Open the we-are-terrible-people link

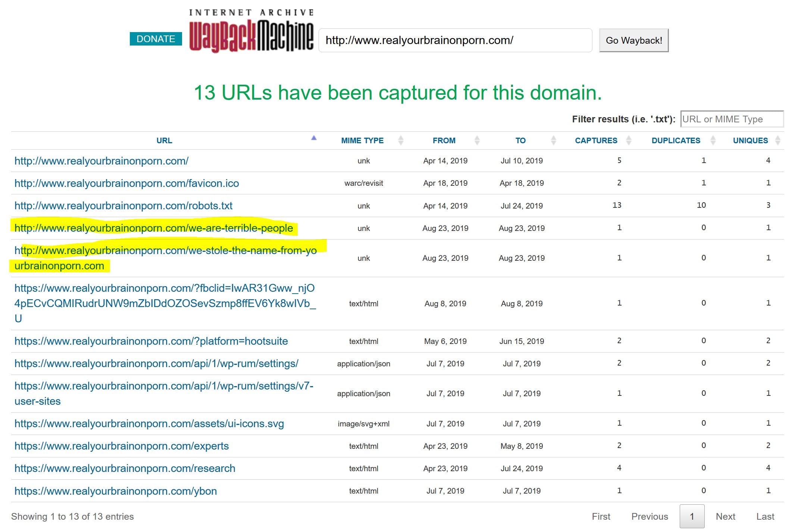[x=153, y=228]
